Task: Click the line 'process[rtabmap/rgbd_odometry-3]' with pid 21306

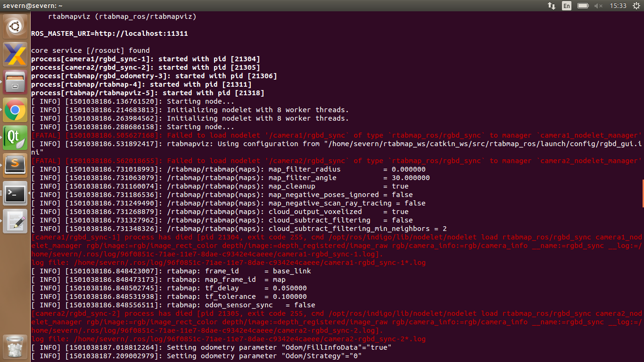Action: [154, 76]
